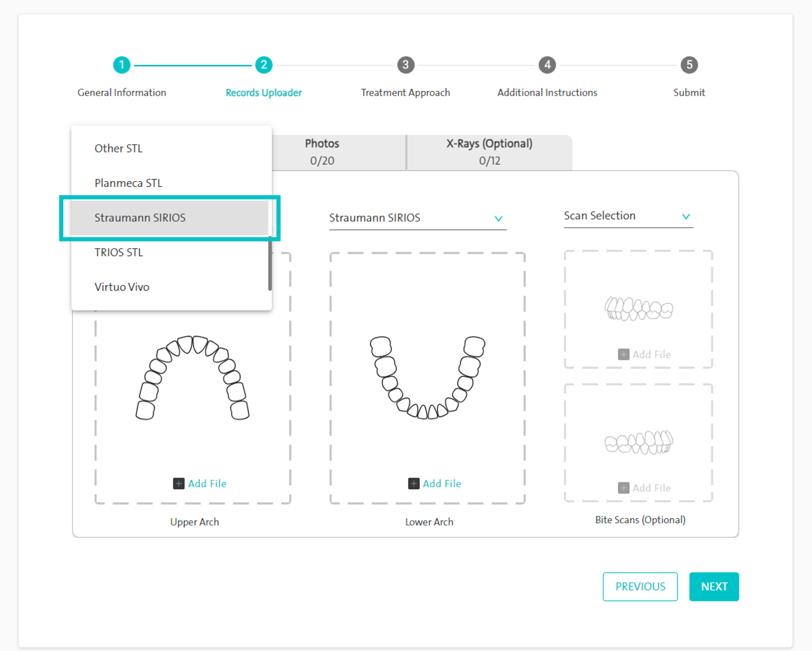Click the Submit step label
Image resolution: width=812 pixels, height=651 pixels.
coord(689,92)
